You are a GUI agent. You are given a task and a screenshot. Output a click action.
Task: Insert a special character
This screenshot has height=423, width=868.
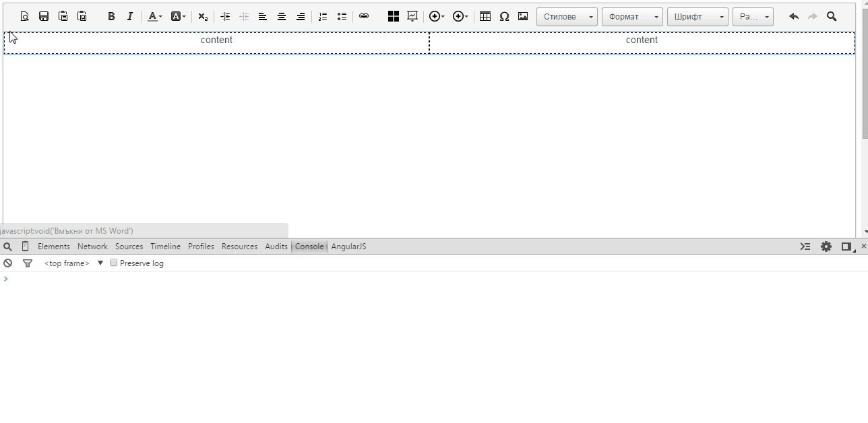[x=504, y=16]
